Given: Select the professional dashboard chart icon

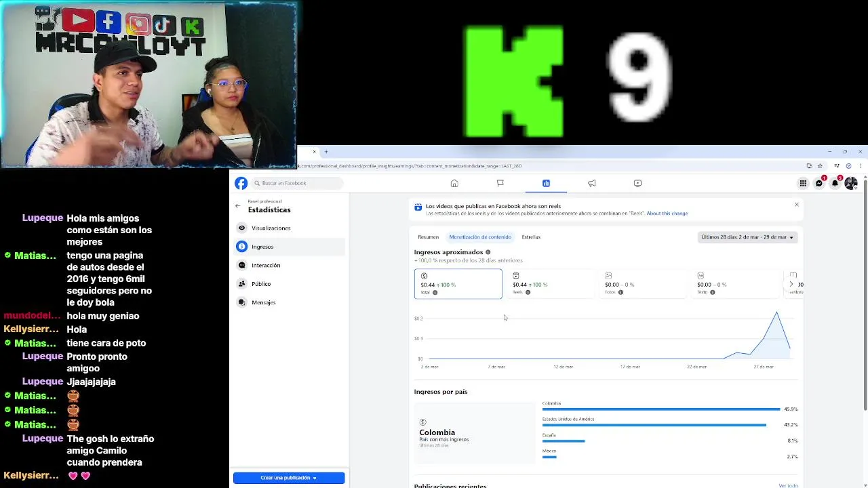Looking at the screenshot, I should 546,183.
